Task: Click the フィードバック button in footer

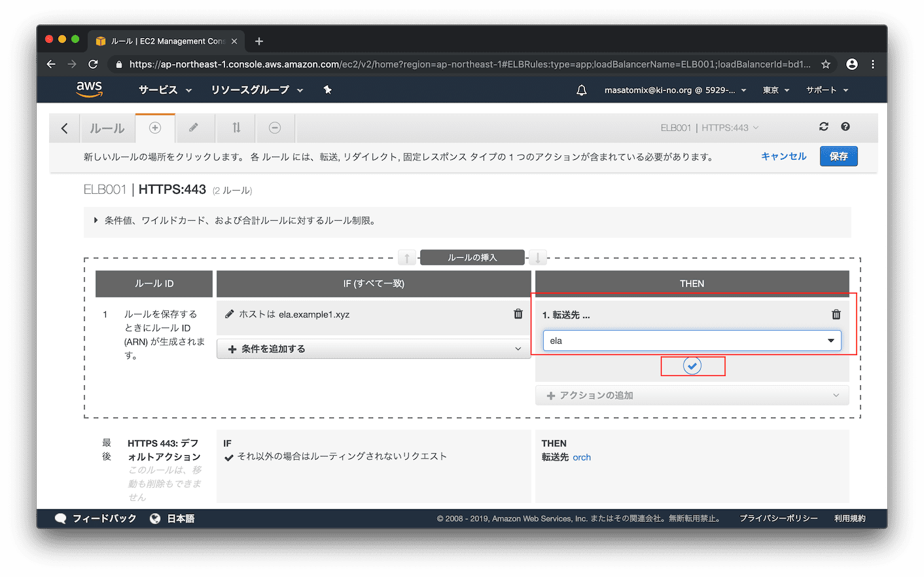Action: [x=96, y=519]
